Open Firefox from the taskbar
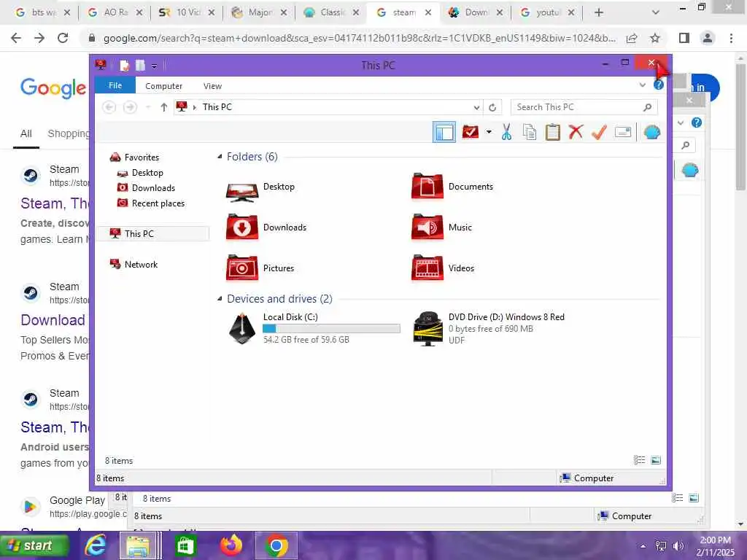Viewport: 747px width, 560px height. click(x=231, y=545)
